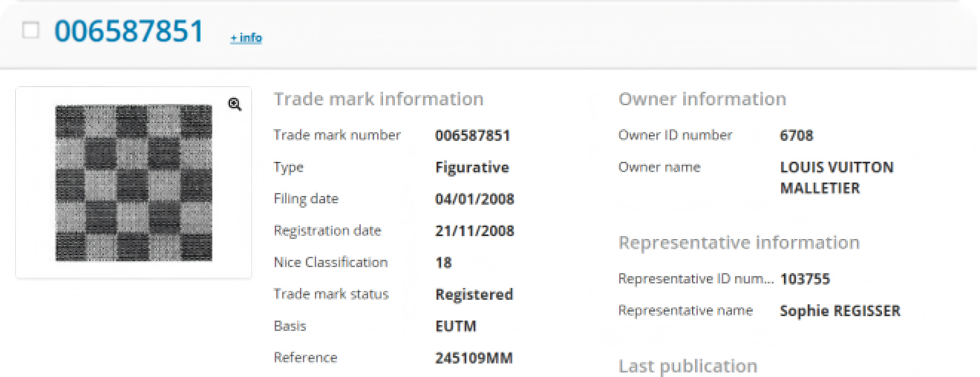
Task: Click the 'Last publication' heading
Action: 688,366
